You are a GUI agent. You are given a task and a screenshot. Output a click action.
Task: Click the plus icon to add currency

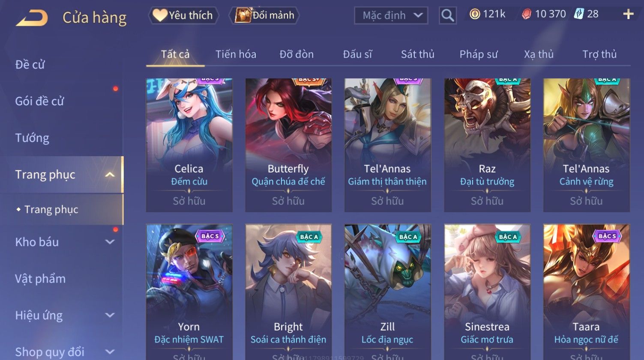tap(628, 15)
